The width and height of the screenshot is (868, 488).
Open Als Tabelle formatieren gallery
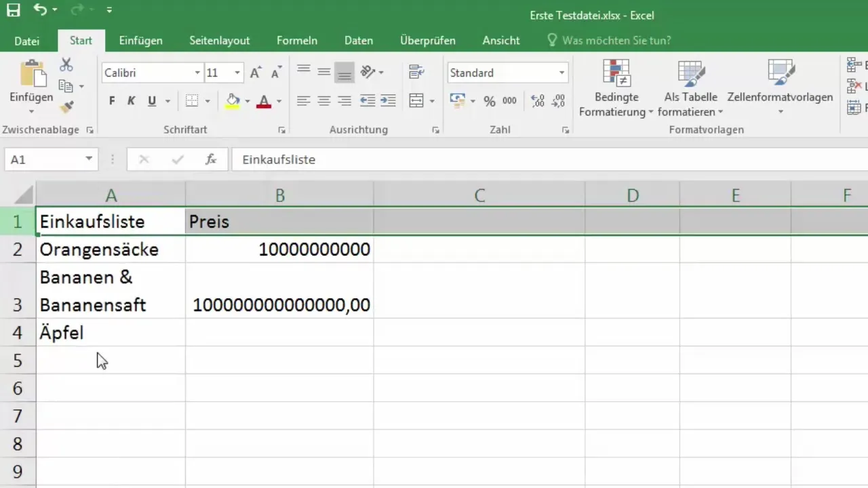pyautogui.click(x=690, y=88)
